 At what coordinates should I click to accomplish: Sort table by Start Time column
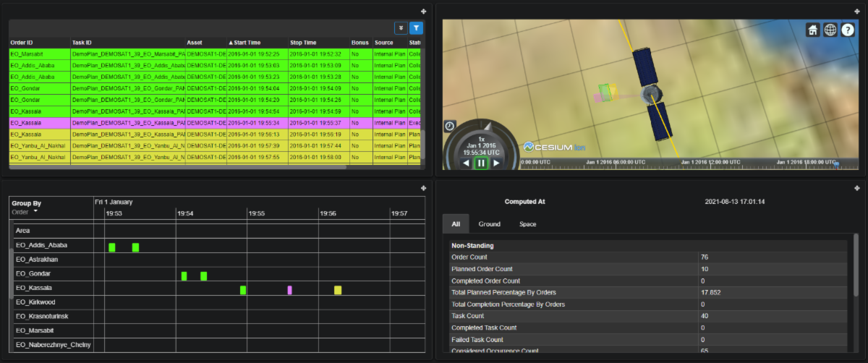(x=251, y=43)
